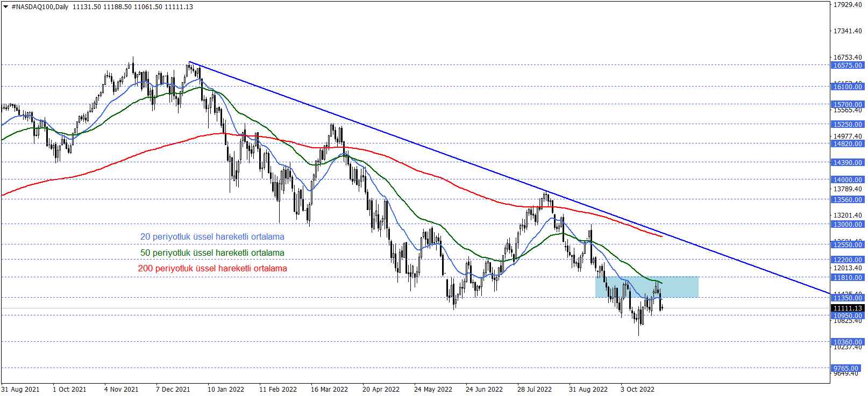This screenshot has height=396, width=868.
Task: Select the 14820.00 price level label
Action: click(847, 144)
